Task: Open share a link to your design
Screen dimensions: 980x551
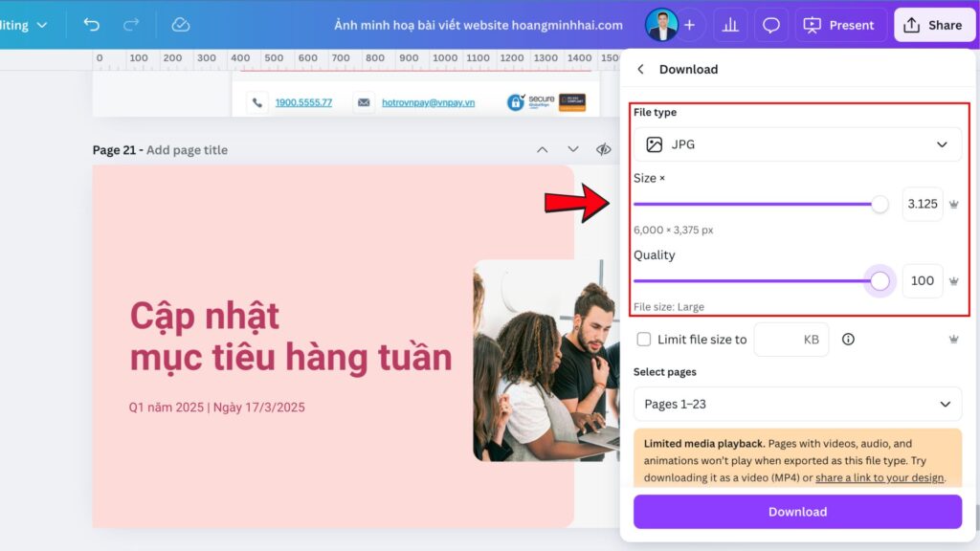Action: (880, 478)
